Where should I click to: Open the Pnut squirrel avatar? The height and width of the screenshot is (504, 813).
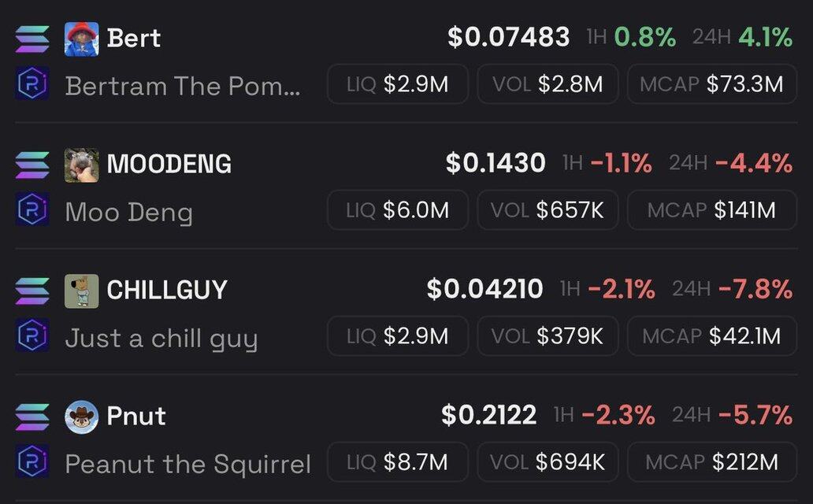(81, 417)
